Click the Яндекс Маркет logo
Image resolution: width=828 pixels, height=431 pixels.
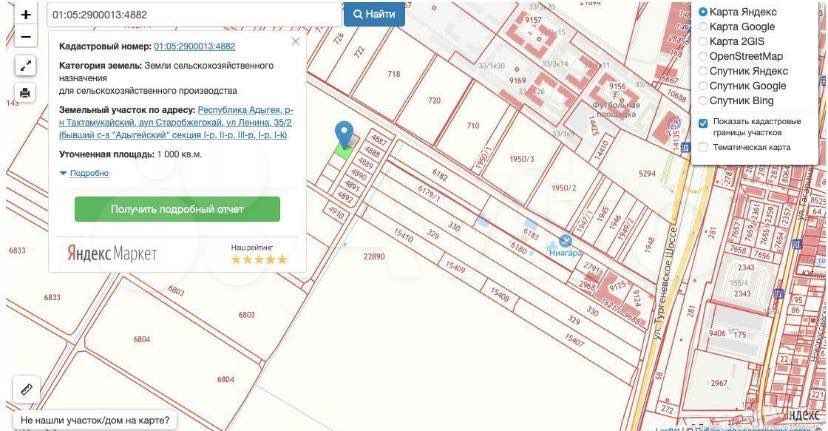pyautogui.click(x=112, y=254)
